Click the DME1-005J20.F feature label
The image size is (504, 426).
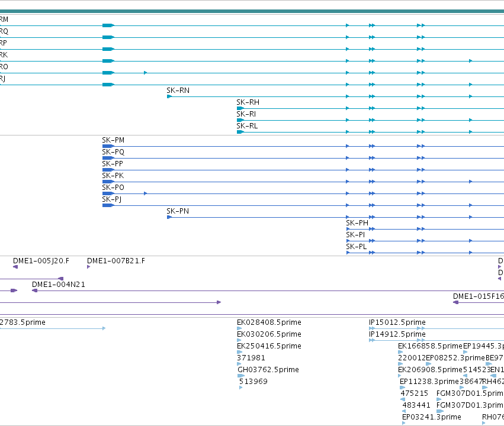41,261
